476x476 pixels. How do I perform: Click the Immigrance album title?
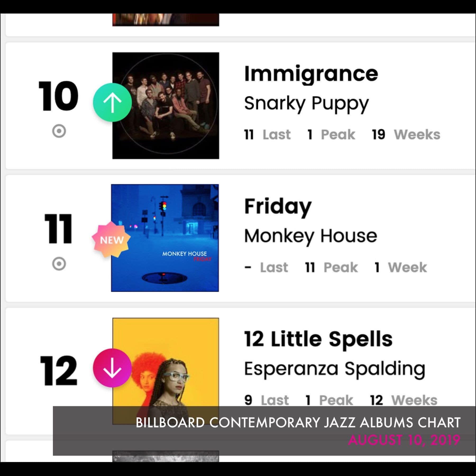[x=311, y=74]
